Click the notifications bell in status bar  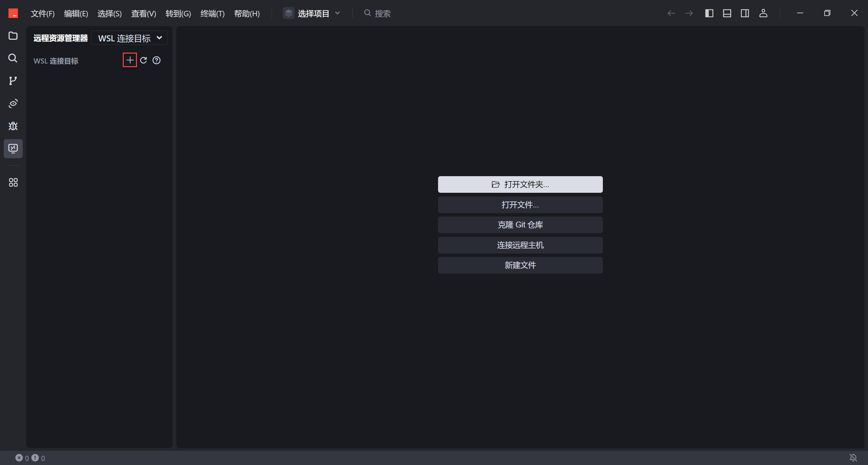(853, 458)
